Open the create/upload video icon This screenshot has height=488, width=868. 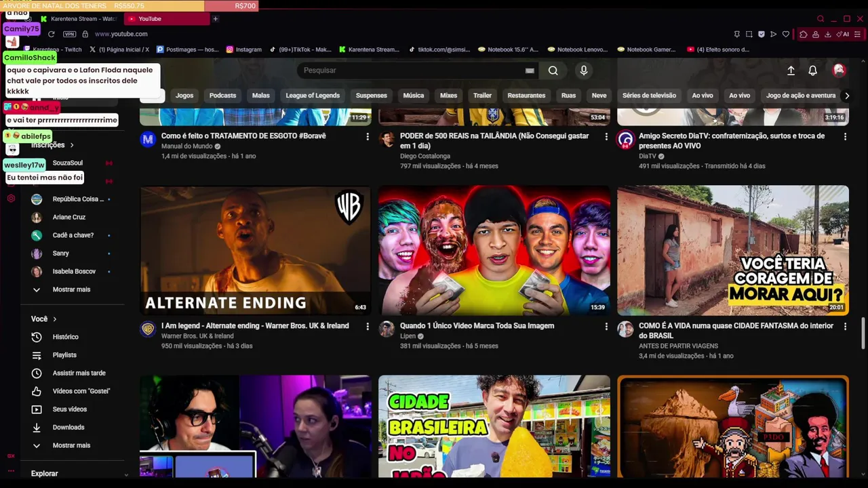pos(791,70)
